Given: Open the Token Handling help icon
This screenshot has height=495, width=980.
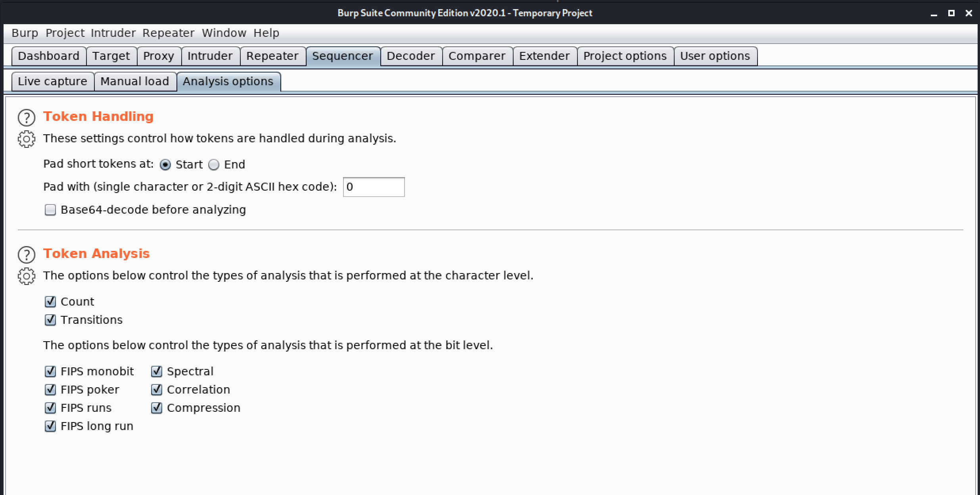Looking at the screenshot, I should pos(27,118).
